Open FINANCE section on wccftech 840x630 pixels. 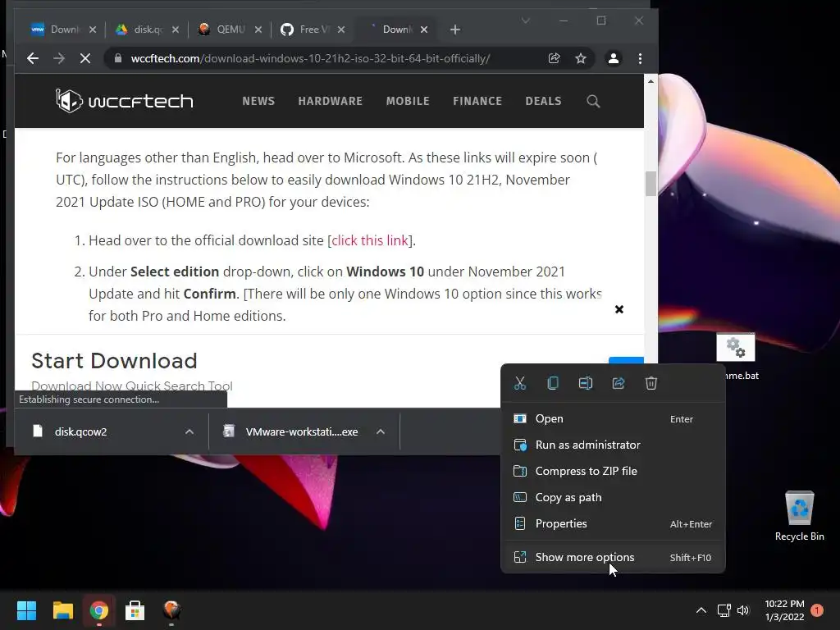click(477, 101)
